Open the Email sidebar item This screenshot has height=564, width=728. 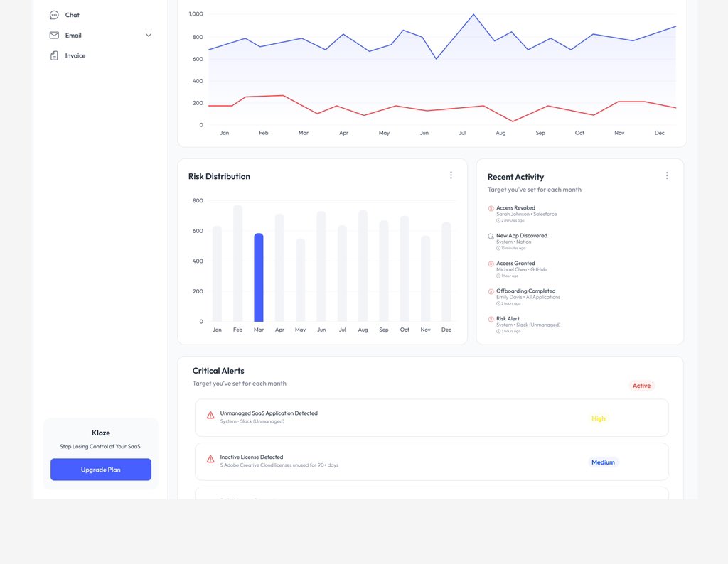pyautogui.click(x=100, y=36)
